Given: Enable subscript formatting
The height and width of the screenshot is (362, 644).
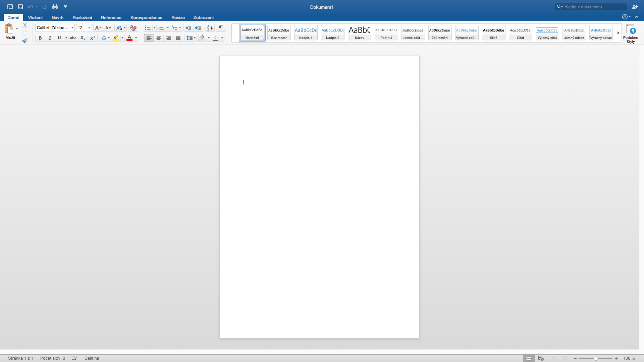Looking at the screenshot, I should point(83,38).
